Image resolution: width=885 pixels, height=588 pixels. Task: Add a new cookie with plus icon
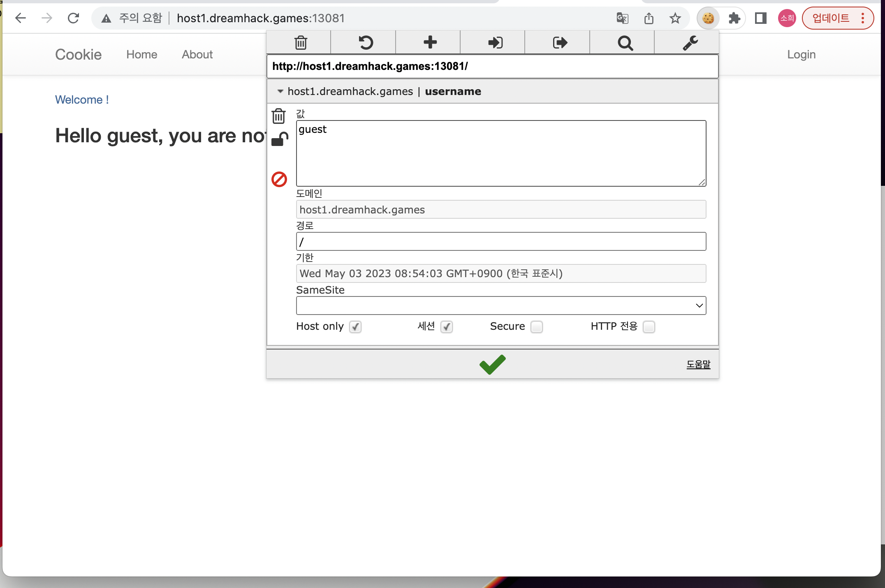430,42
